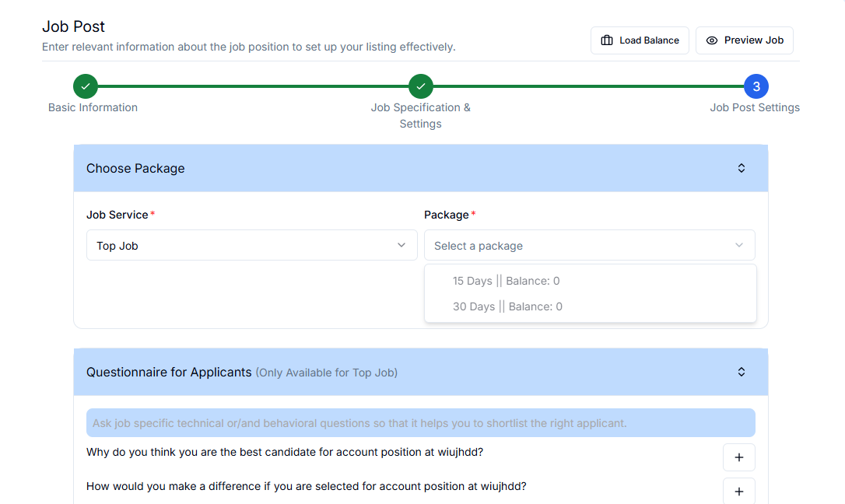Click the Job Specification & Settings label
Viewport: 845px width, 504px height.
point(420,115)
